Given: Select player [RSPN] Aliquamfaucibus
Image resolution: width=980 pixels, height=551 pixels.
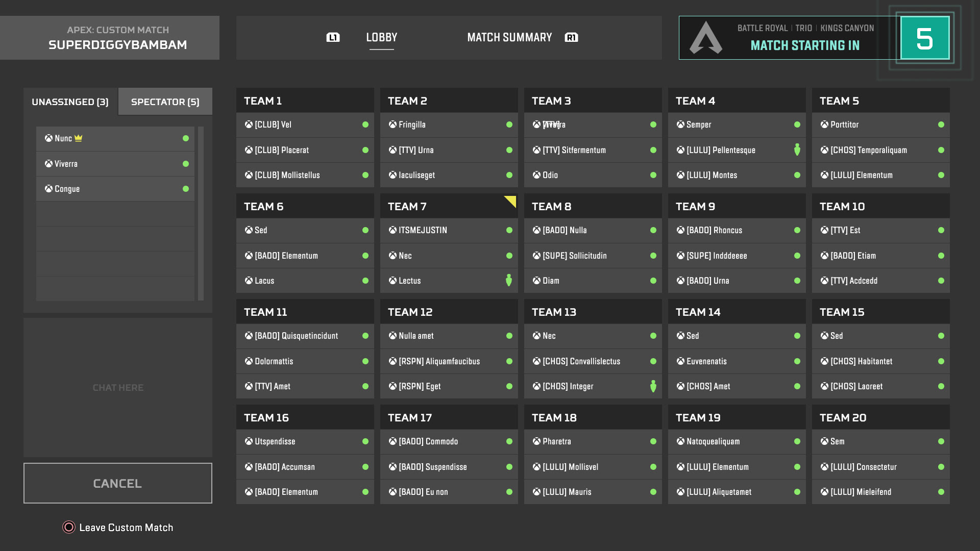Looking at the screenshot, I should pos(449,361).
